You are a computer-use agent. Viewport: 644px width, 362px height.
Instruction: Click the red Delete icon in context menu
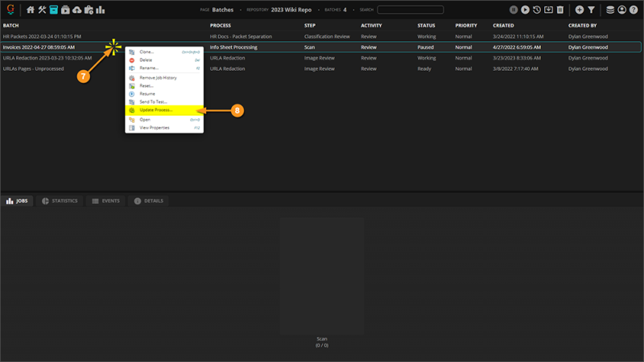132,60
